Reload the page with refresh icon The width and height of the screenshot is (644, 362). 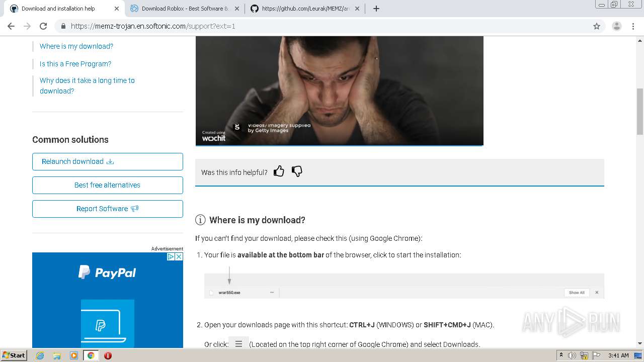[43, 26]
